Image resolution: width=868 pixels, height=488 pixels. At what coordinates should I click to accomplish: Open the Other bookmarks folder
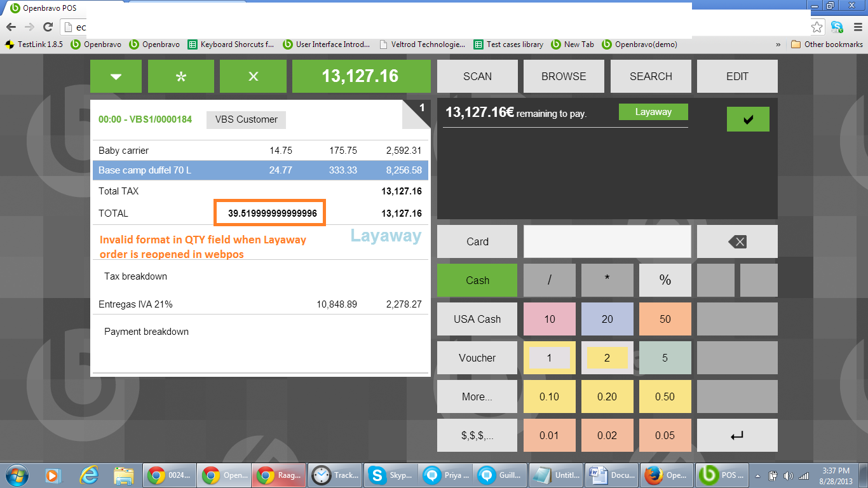[827, 44]
